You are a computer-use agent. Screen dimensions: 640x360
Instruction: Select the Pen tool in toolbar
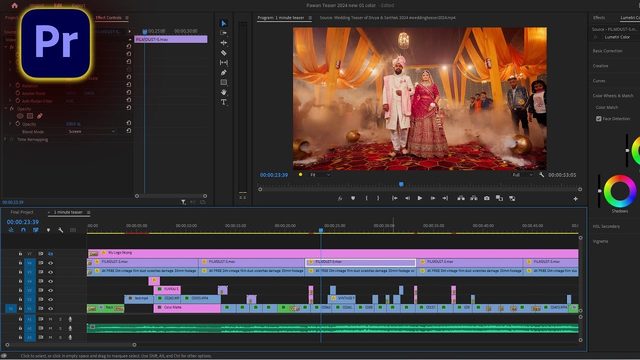224,73
